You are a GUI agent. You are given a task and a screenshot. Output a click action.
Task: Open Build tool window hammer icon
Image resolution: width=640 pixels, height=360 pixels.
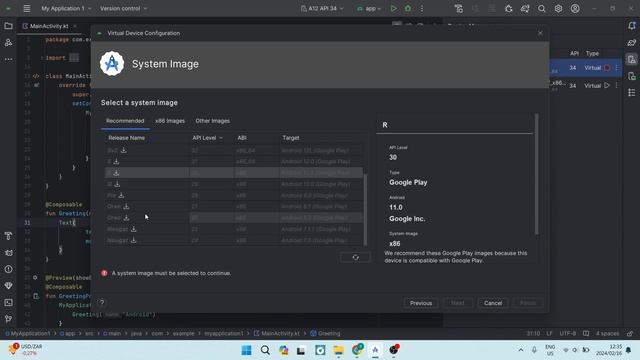(x=8, y=236)
